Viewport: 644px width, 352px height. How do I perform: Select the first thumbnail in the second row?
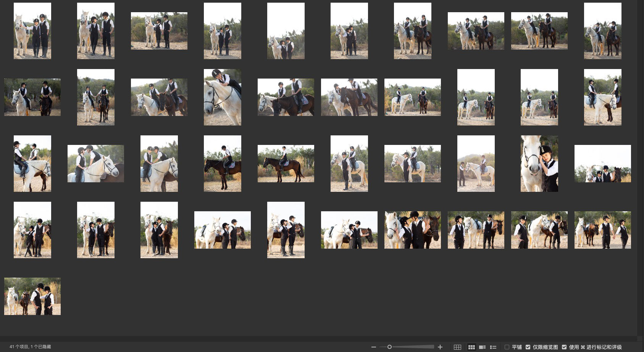pyautogui.click(x=32, y=97)
